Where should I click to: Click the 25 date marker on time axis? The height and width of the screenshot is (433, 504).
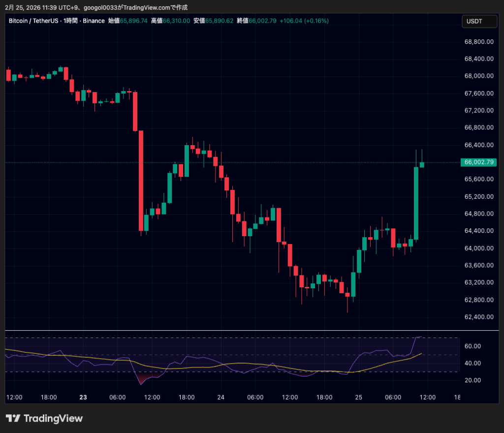point(358,398)
